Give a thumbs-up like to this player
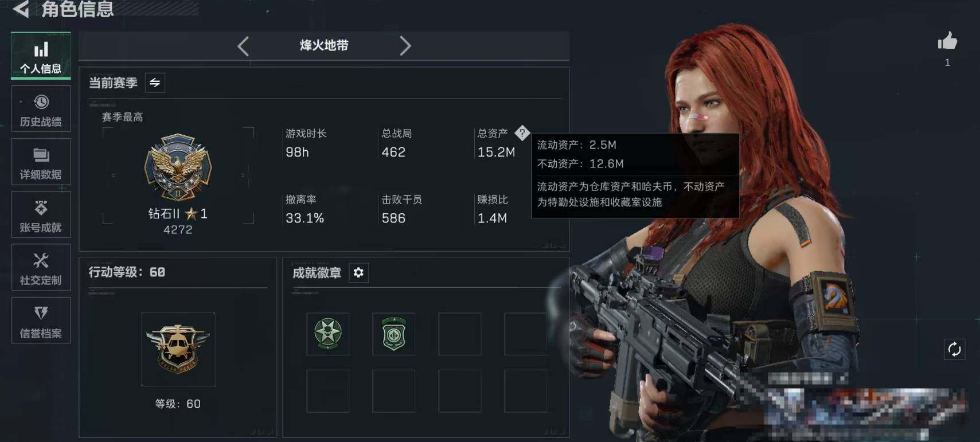This screenshot has width=980, height=442. (x=947, y=41)
